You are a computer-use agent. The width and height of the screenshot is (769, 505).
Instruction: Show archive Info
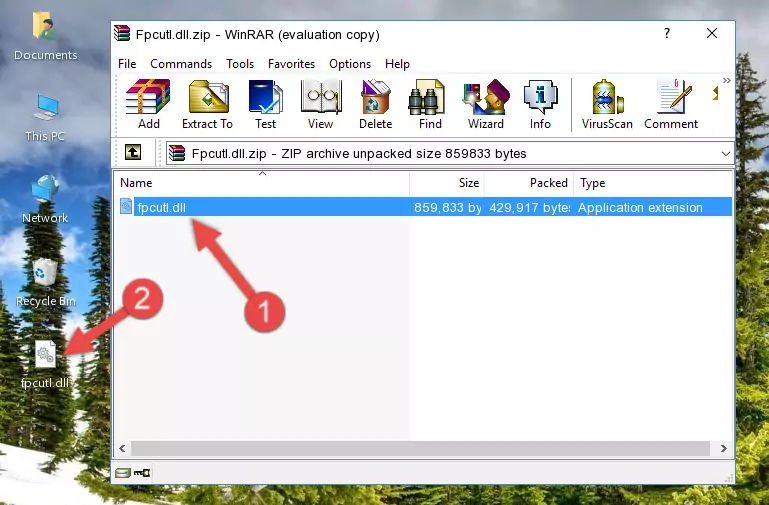540,104
